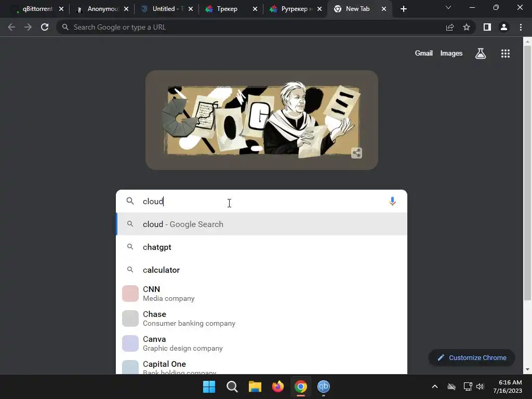Select the calculator suggestion
Screen dimensions: 532x399
pyautogui.click(x=261, y=270)
